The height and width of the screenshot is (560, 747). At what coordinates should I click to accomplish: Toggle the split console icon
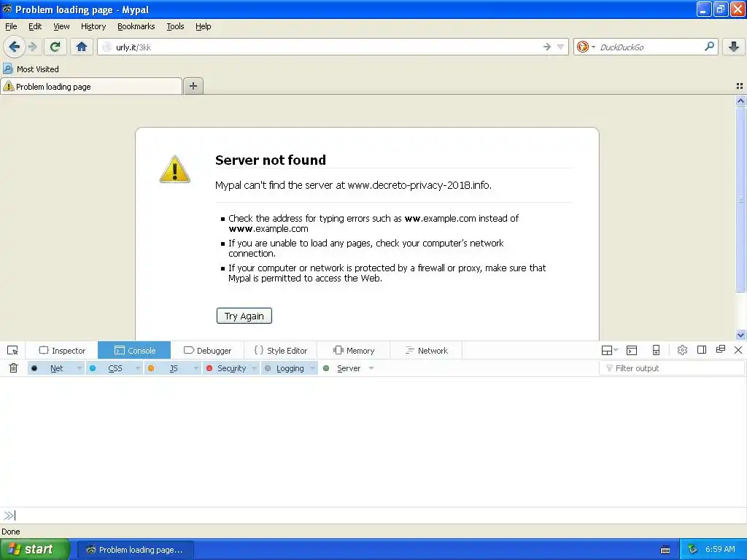pos(632,351)
